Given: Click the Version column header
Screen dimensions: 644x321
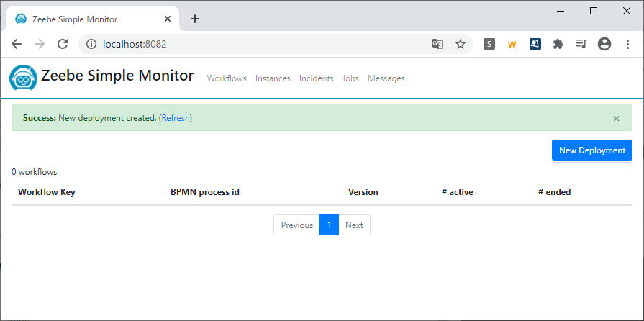Looking at the screenshot, I should click(x=363, y=192).
